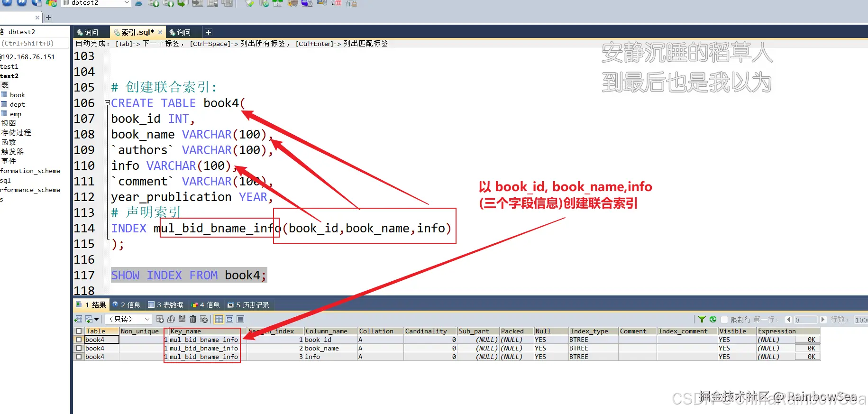Open the 2 信息 messages tab
This screenshot has width=868, height=414.
point(127,305)
